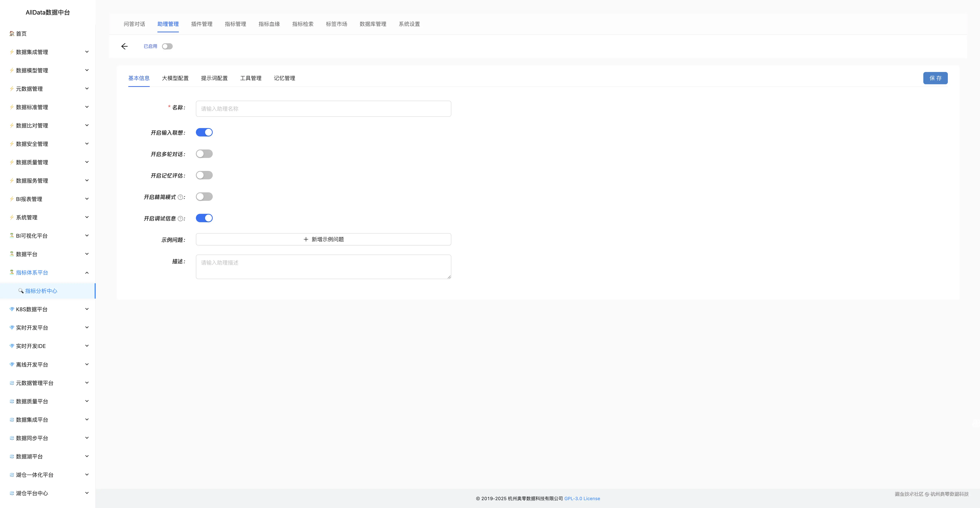Disable the 开启输入联想 switch
Screen dimensions: 980x508
tap(204, 132)
